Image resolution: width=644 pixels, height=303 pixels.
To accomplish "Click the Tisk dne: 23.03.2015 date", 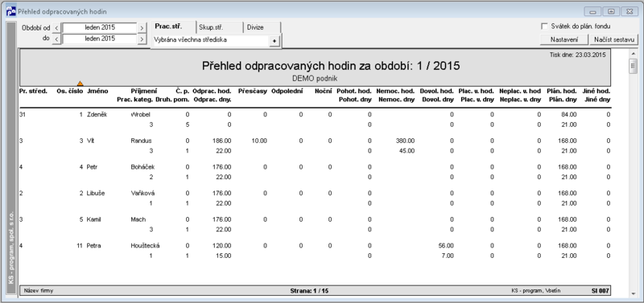I will coord(577,55).
